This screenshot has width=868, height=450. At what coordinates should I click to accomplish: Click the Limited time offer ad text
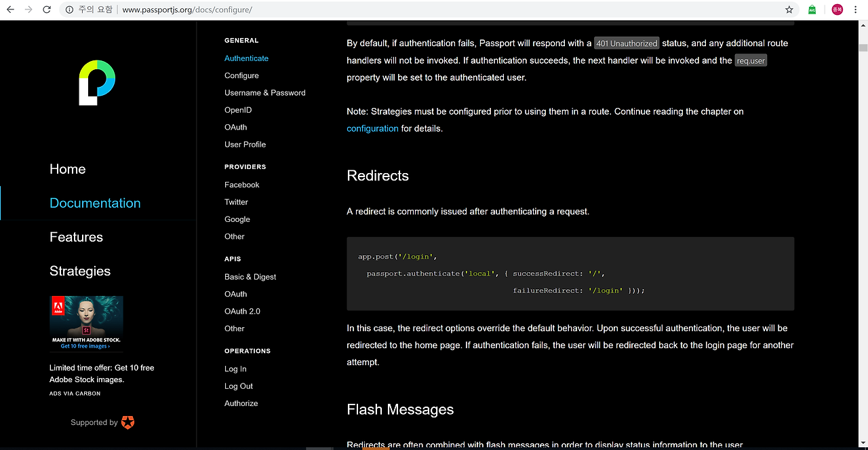click(x=102, y=373)
